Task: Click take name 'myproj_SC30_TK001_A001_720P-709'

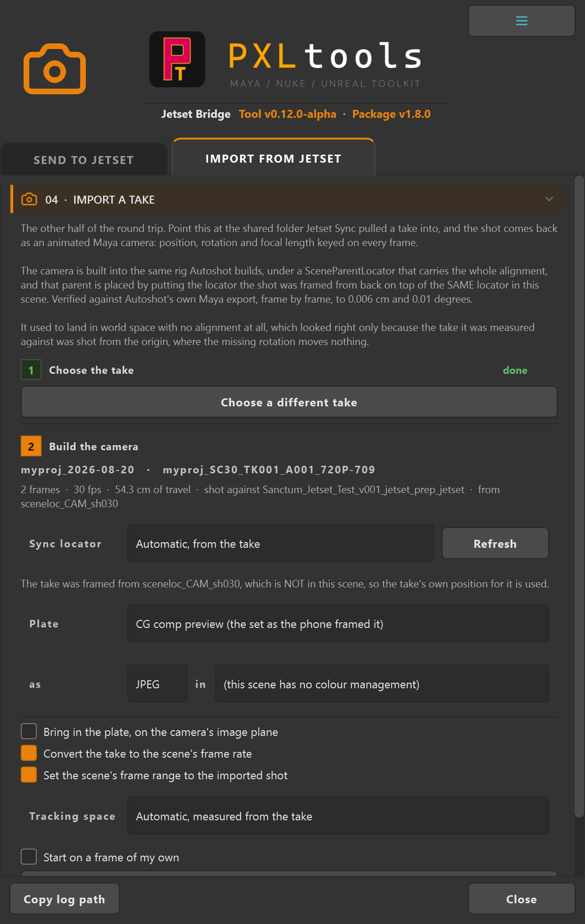Action: [x=269, y=470]
